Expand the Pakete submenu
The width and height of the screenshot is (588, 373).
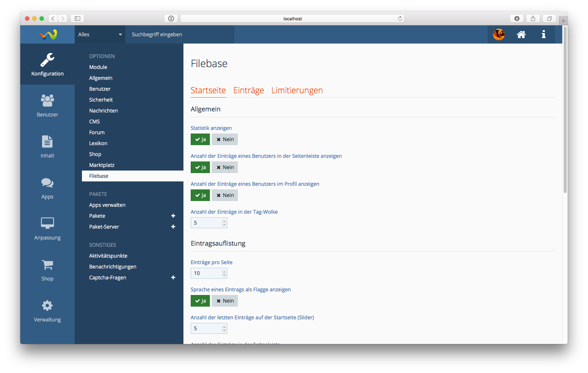(x=173, y=216)
